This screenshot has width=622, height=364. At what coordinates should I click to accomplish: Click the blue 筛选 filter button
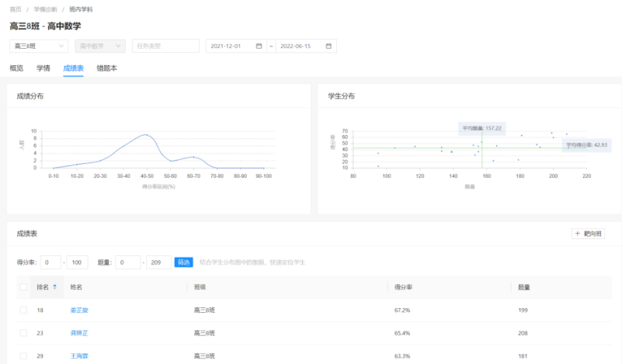tap(184, 262)
